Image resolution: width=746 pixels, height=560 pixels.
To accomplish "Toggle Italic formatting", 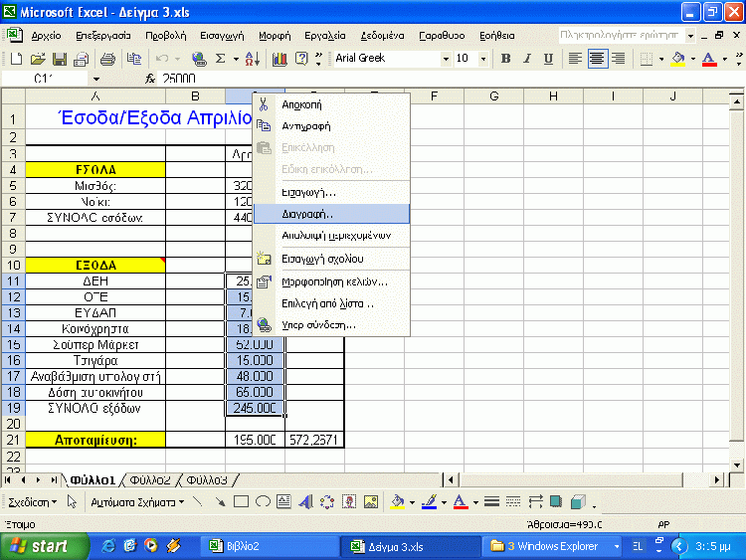I will coord(527,59).
